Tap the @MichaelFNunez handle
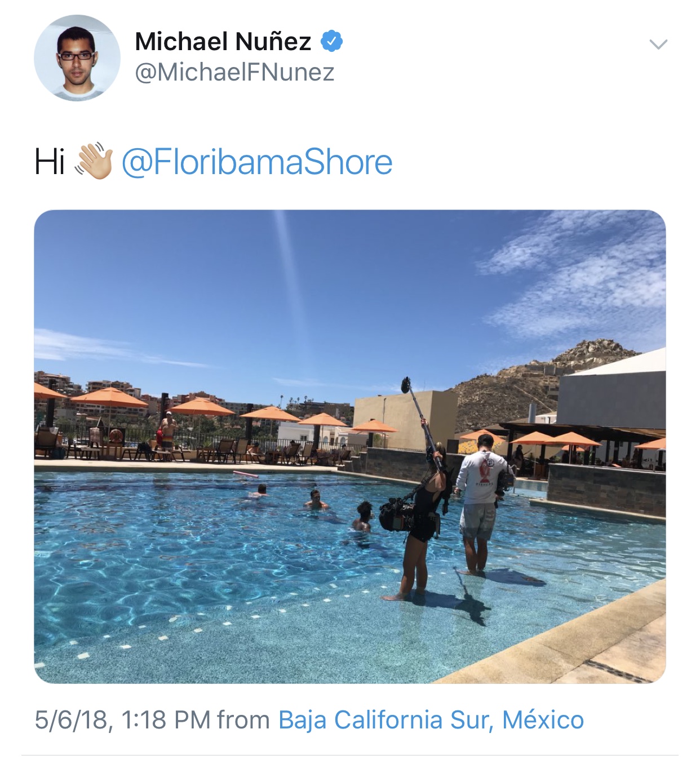700x769 pixels. [x=235, y=72]
